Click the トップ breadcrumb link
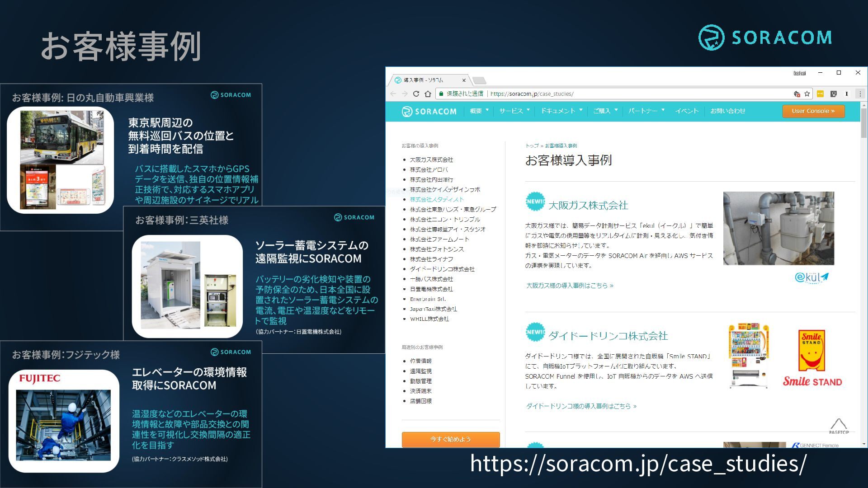The width and height of the screenshot is (868, 488). click(x=532, y=146)
